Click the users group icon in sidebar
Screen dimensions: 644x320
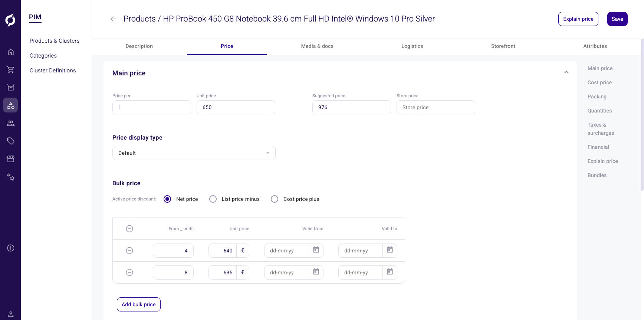pos(11,123)
